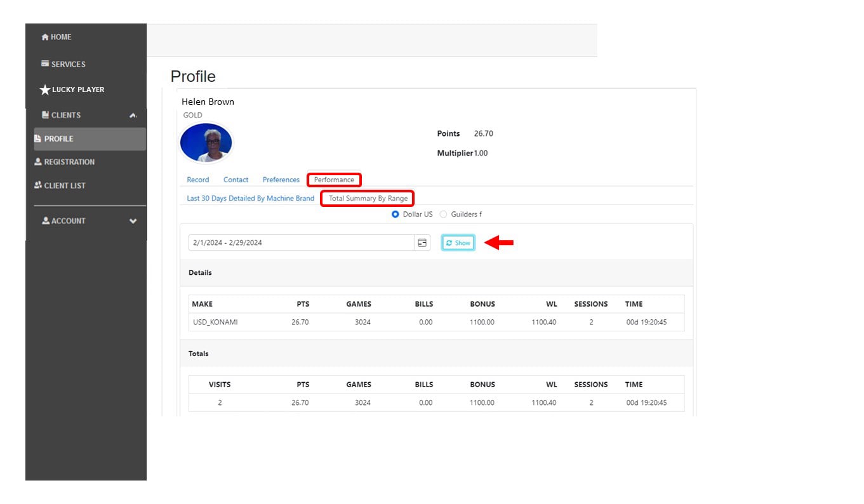864x504 pixels.
Task: Click the home icon in the sidebar
Action: click(45, 37)
